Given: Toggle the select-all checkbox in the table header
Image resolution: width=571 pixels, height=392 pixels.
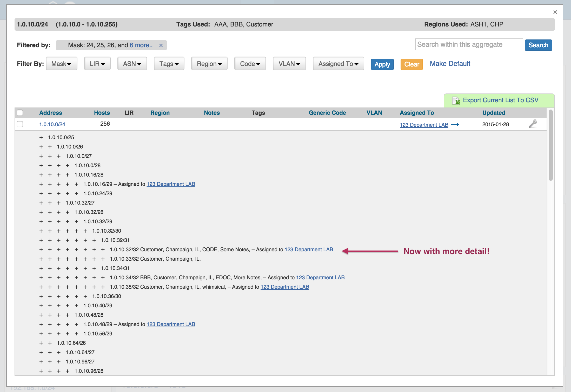Looking at the screenshot, I should 20,113.
